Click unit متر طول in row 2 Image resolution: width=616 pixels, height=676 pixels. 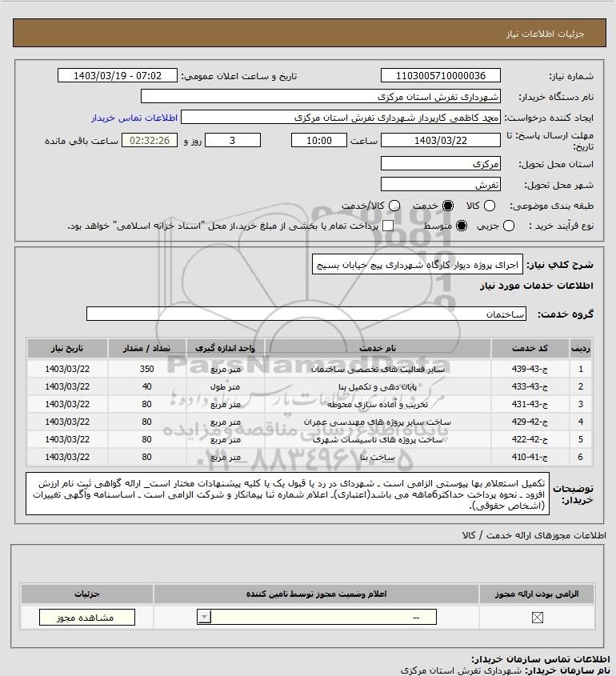click(x=225, y=386)
